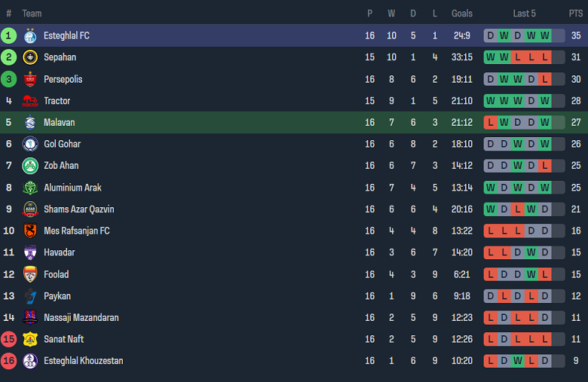
Task: Open Aluminium Arak team page
Action: [x=72, y=188]
